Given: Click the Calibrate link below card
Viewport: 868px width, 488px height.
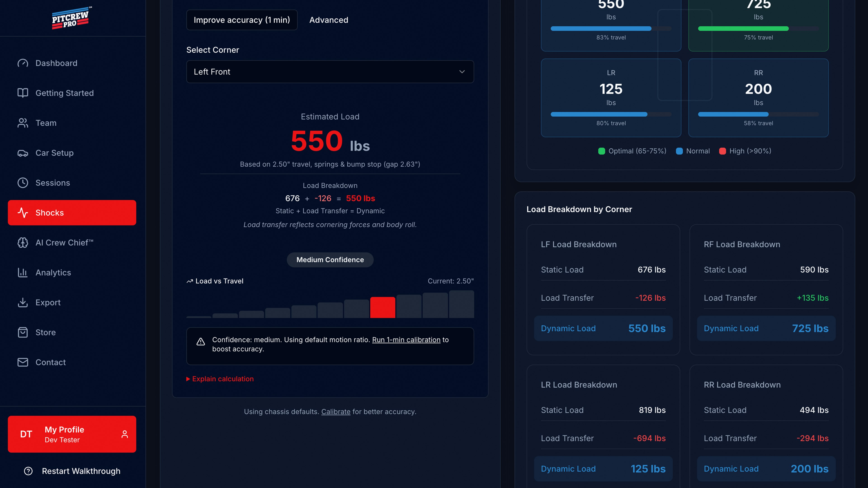Looking at the screenshot, I should [336, 412].
